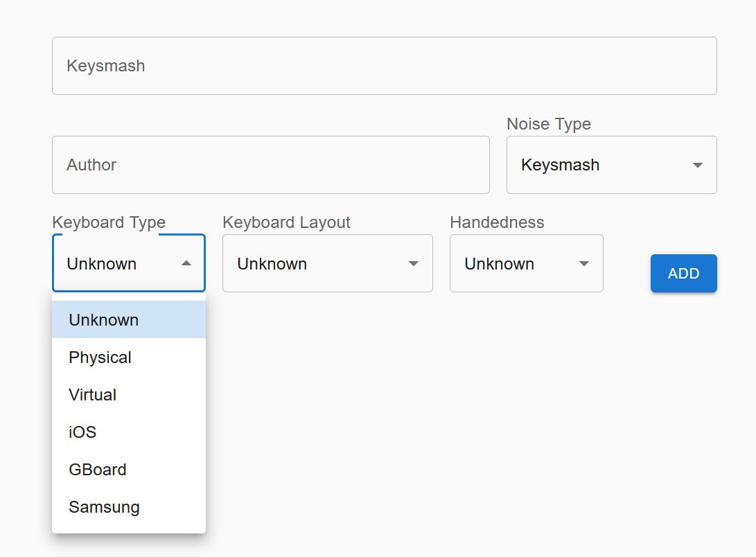Focus the Author text field
The image size is (756, 557).
tap(270, 165)
